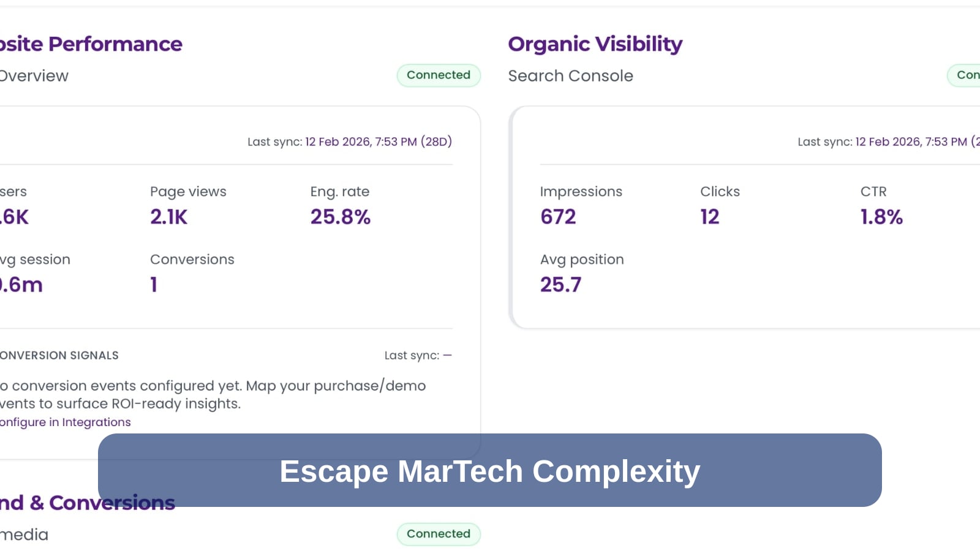Open the Configure in Integrations link

[65, 422]
